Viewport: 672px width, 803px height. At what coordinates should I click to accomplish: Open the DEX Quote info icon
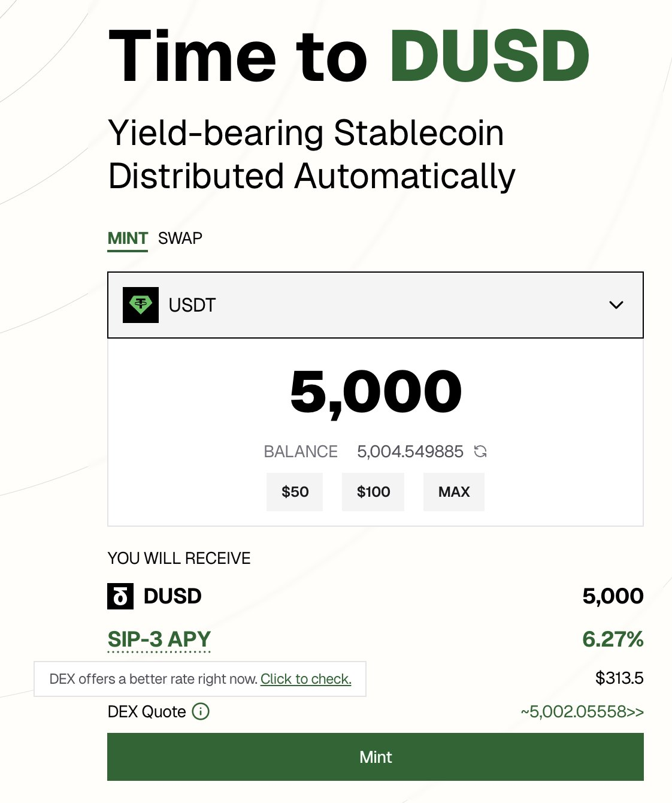(x=201, y=711)
